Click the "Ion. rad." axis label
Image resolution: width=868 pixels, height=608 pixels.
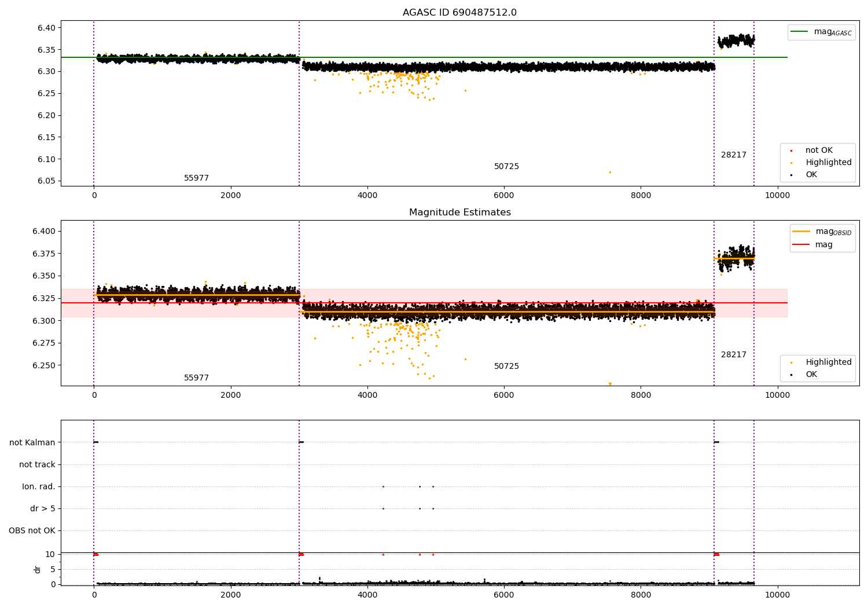pos(39,486)
